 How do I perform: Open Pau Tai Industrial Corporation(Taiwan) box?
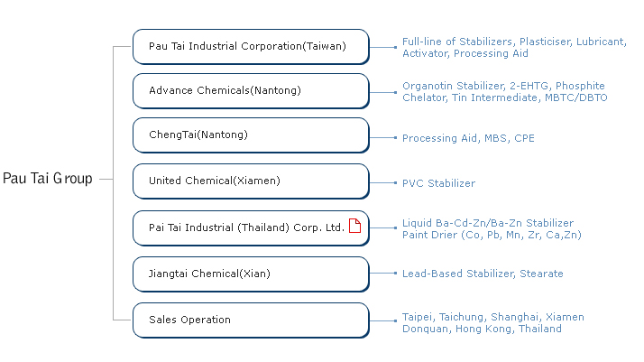coord(251,46)
